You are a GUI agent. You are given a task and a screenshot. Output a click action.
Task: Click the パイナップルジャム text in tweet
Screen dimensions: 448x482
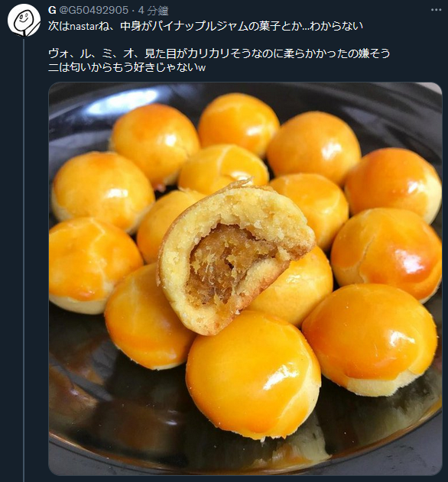pos(200,26)
